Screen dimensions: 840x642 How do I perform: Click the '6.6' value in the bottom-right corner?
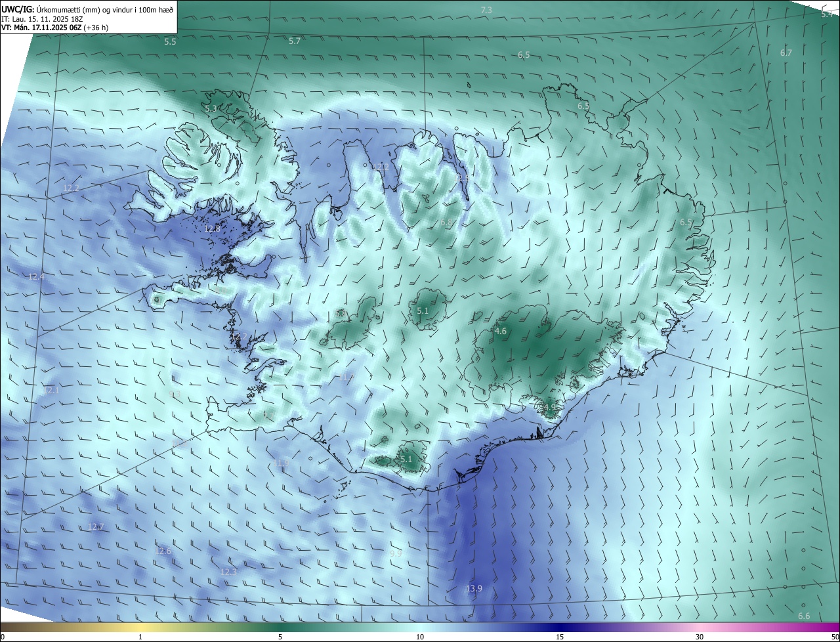tap(804, 616)
